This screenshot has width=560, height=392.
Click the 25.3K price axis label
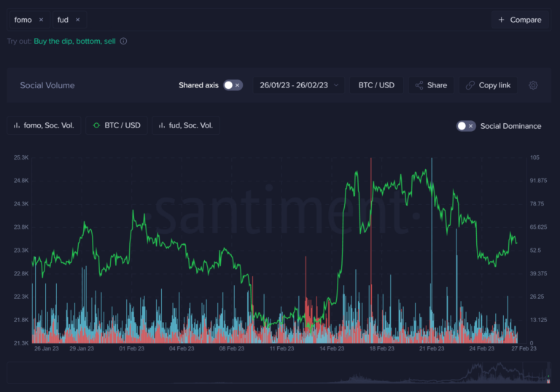tap(21, 157)
